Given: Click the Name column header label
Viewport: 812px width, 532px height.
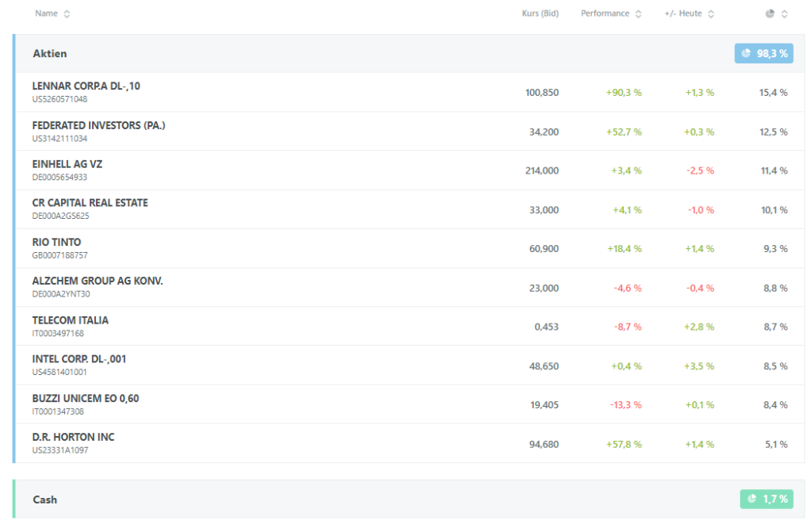Looking at the screenshot, I should [46, 13].
